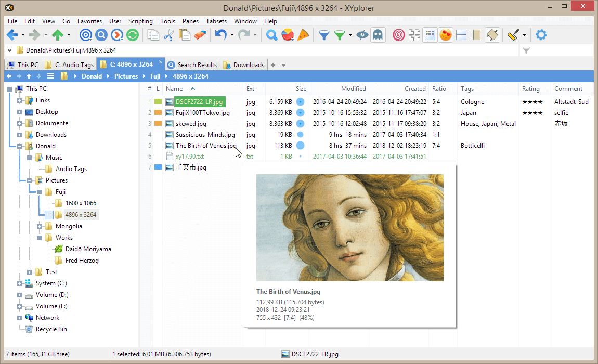Refresh the current folder view
Screen dimensions: 598x364
coord(134,34)
